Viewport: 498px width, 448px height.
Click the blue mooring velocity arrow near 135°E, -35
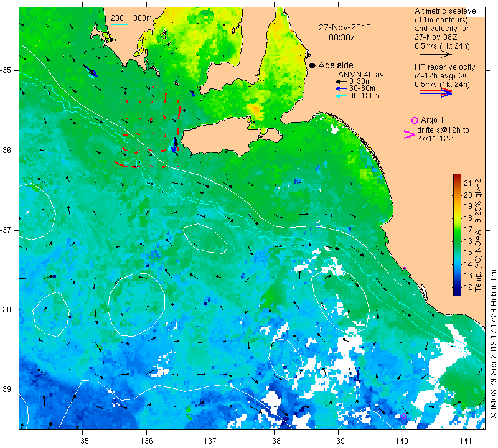(x=90, y=70)
